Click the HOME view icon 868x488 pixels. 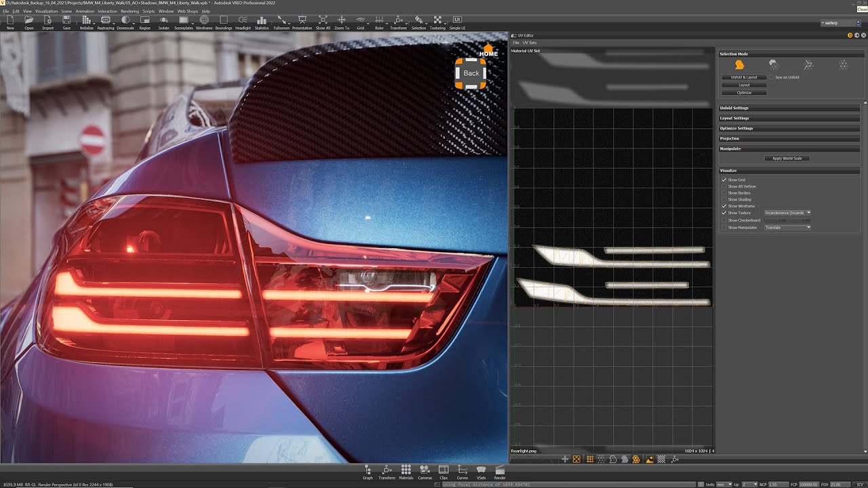tap(488, 51)
